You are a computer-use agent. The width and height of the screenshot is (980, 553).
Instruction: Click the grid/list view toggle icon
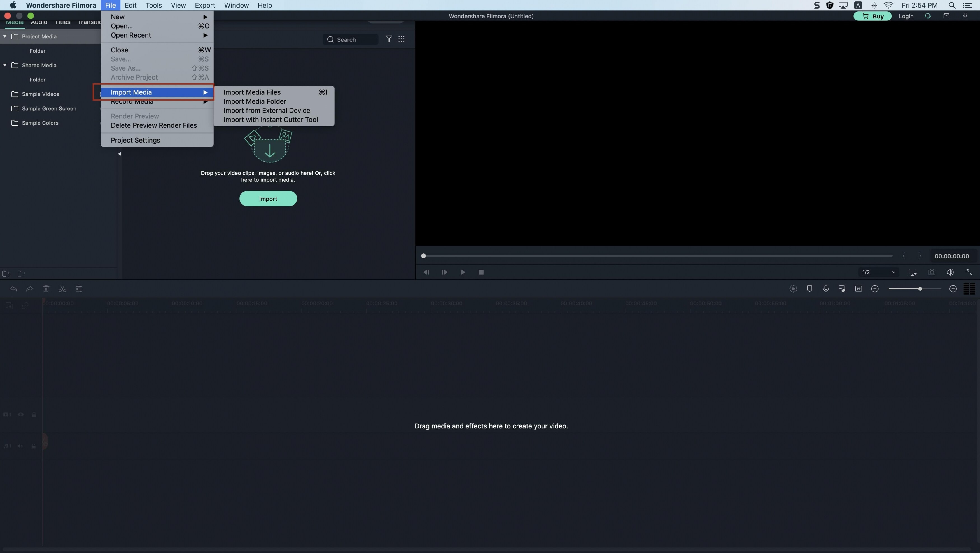click(x=402, y=39)
